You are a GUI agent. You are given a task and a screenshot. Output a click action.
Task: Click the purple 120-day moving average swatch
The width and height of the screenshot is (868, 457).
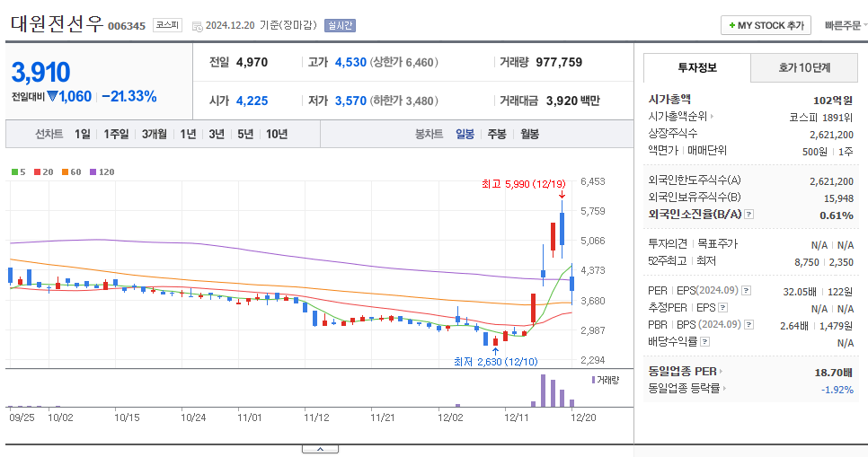click(x=93, y=172)
